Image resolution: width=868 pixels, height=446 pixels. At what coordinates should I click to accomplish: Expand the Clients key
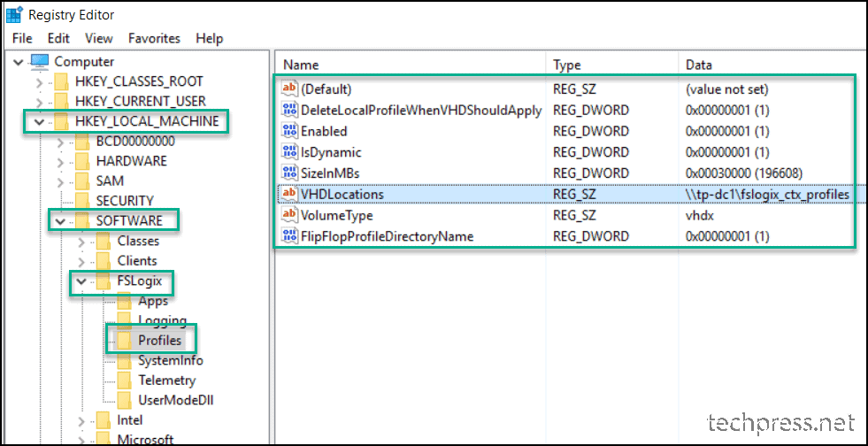click(x=81, y=261)
